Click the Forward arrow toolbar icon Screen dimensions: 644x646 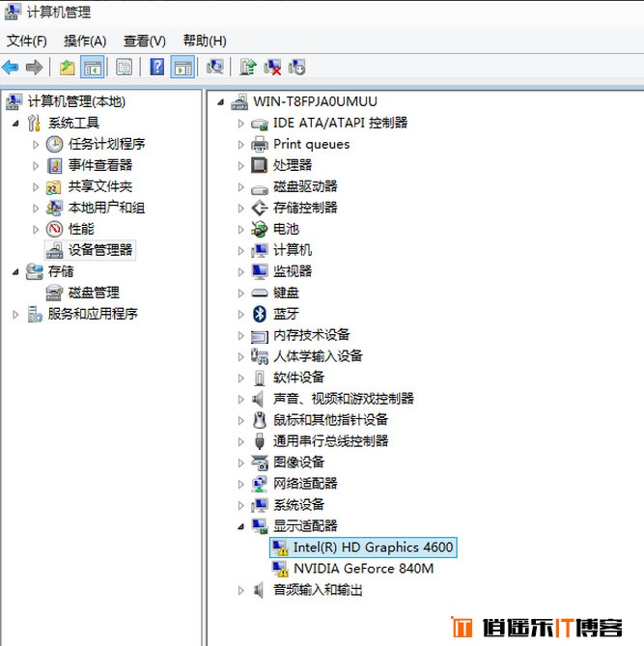34,68
